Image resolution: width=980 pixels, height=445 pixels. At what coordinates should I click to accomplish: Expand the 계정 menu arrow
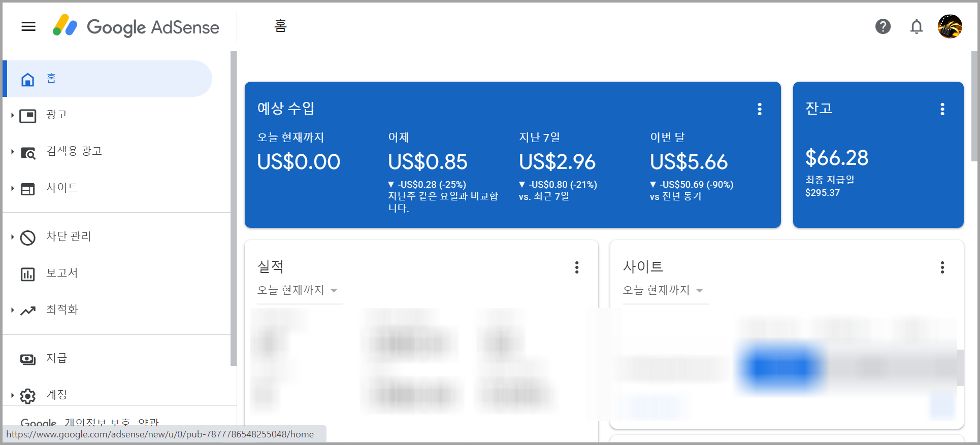click(12, 395)
